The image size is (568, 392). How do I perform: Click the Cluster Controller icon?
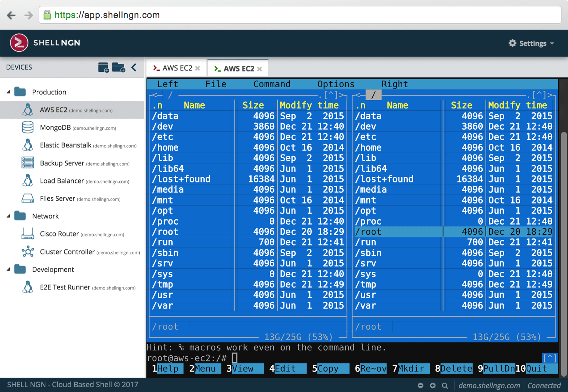coord(28,252)
